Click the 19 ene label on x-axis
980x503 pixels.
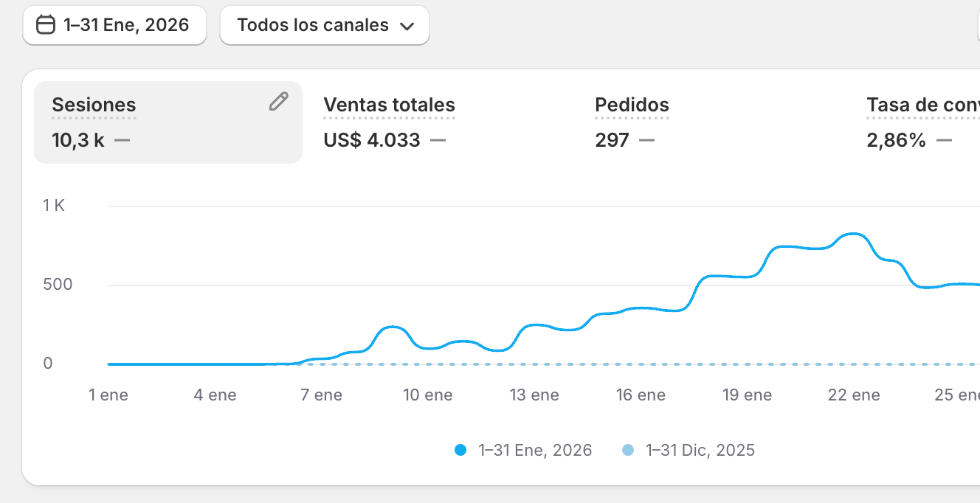tap(748, 395)
